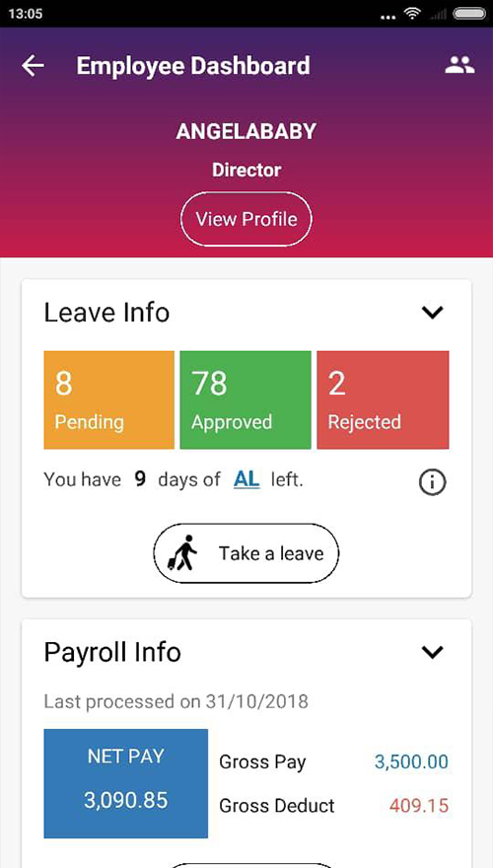493x868 pixels.
Task: Open the blue NET PAY tile
Action: pos(125,783)
